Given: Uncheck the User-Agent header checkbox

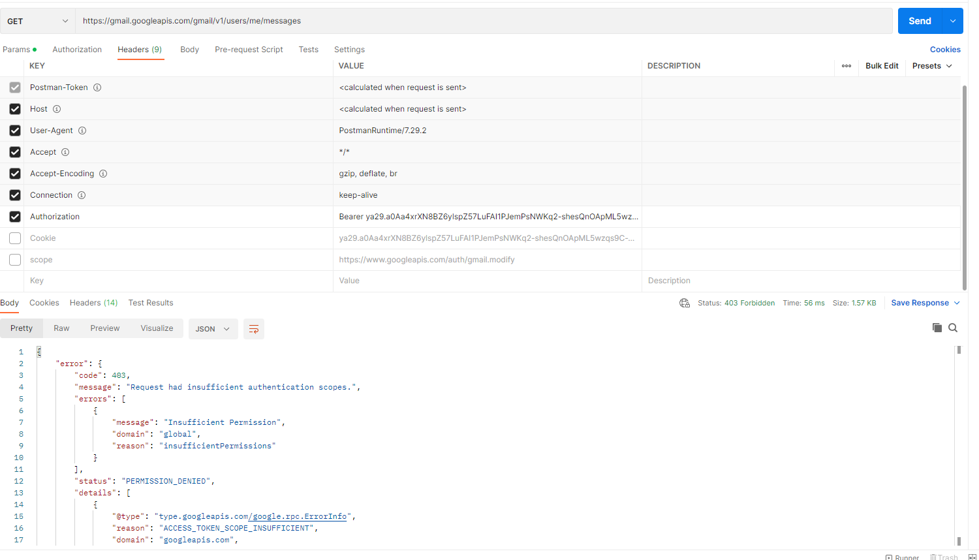Looking at the screenshot, I should coord(15,131).
